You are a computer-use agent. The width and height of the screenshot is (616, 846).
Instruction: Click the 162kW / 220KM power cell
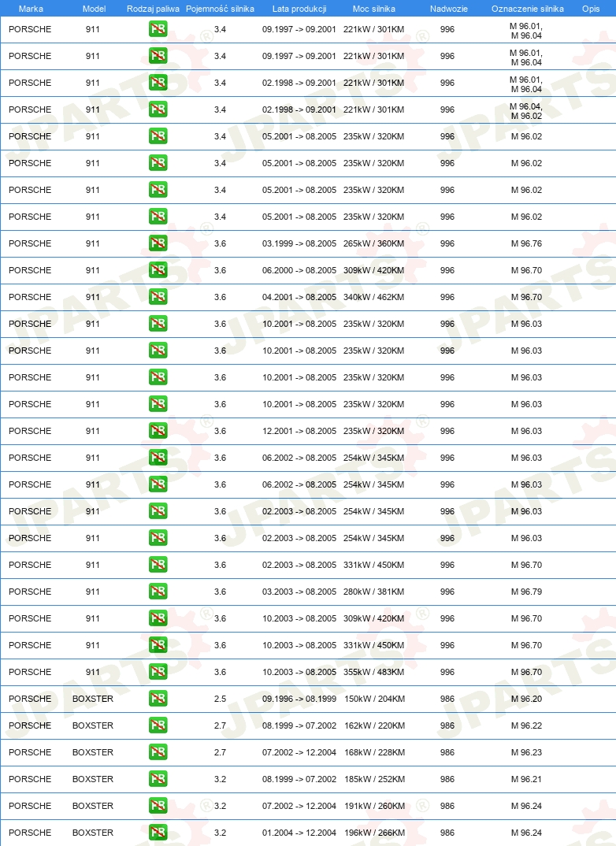374,725
